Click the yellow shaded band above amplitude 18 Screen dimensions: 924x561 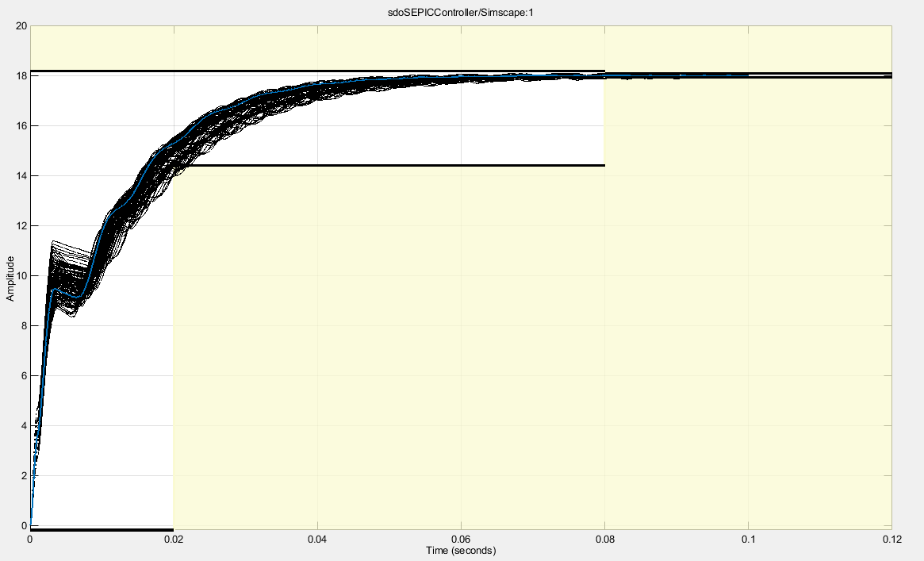click(461, 47)
